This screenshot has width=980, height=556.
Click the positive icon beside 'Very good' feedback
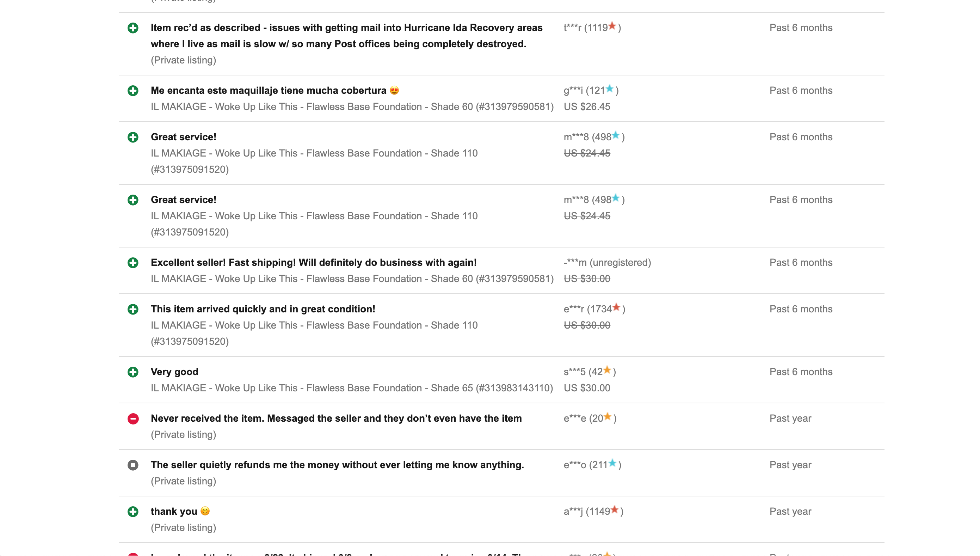click(133, 372)
